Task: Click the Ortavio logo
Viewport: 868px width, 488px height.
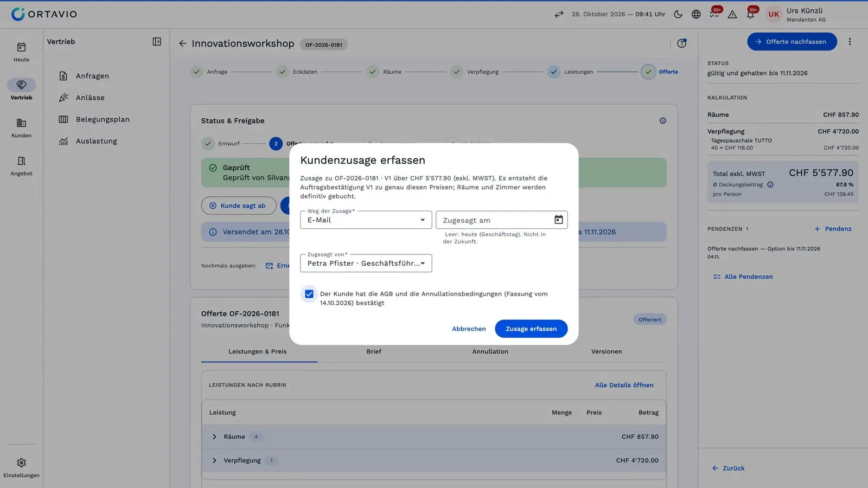Action: (x=44, y=14)
